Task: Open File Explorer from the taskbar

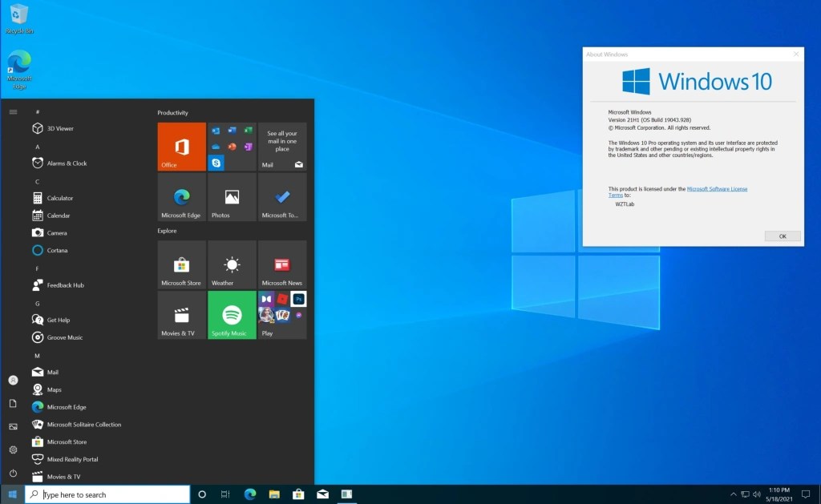Action: tap(274, 494)
